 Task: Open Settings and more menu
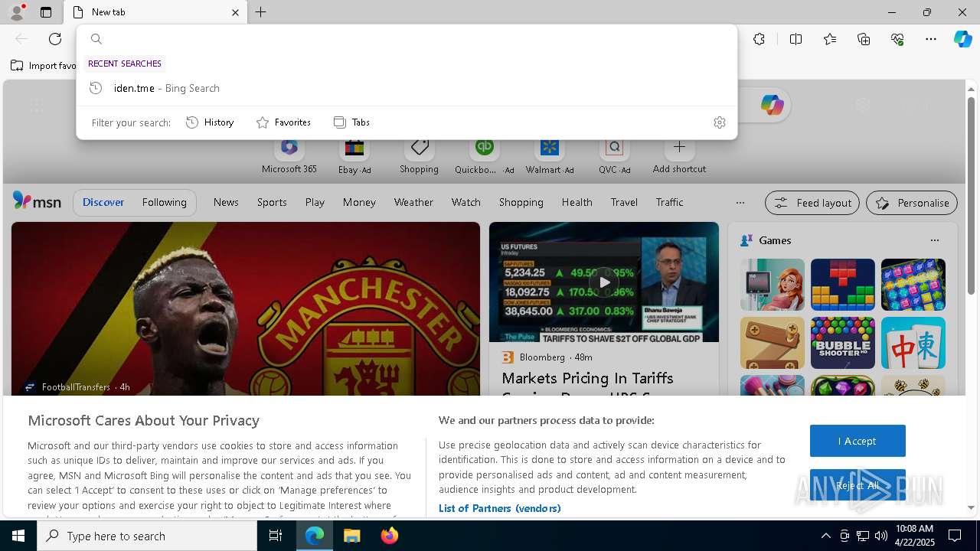(931, 39)
